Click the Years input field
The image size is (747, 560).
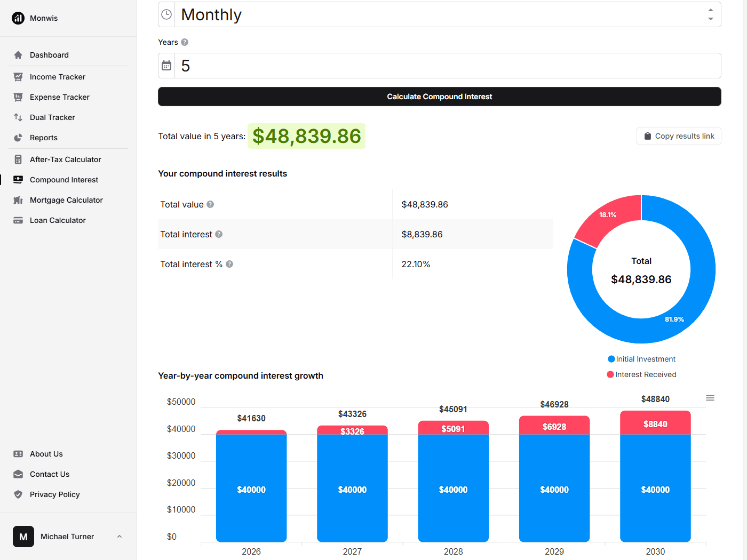pos(447,66)
